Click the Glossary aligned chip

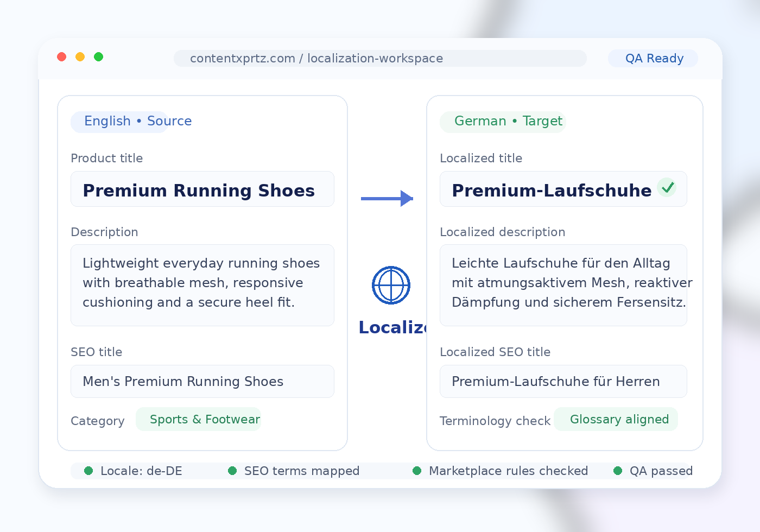click(x=616, y=419)
